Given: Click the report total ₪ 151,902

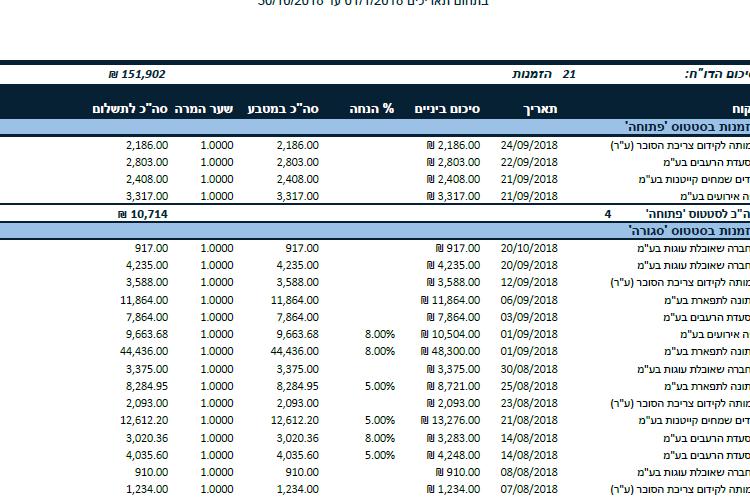Looking at the screenshot, I should click(137, 74).
